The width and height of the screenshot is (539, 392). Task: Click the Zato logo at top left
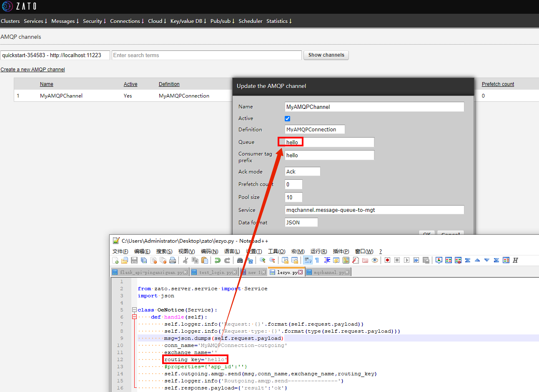pyautogui.click(x=20, y=6)
